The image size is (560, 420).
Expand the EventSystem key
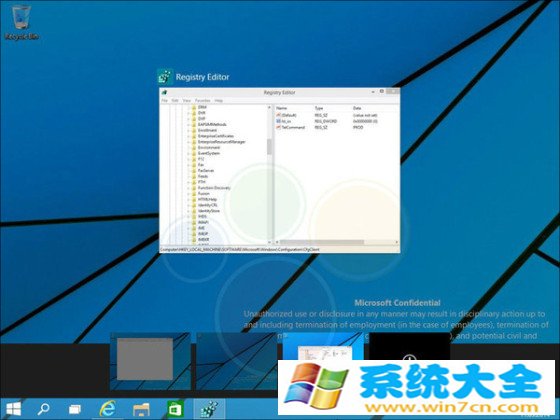click(189, 153)
